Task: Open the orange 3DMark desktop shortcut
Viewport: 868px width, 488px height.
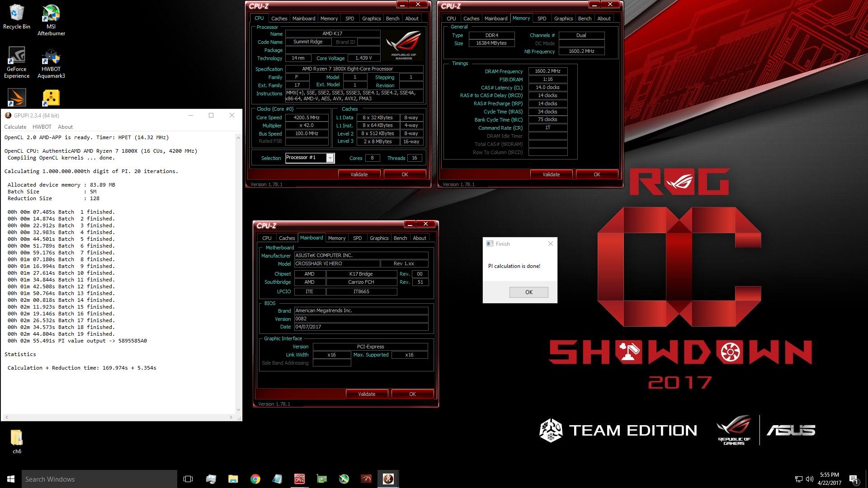Action: pyautogui.click(x=17, y=98)
